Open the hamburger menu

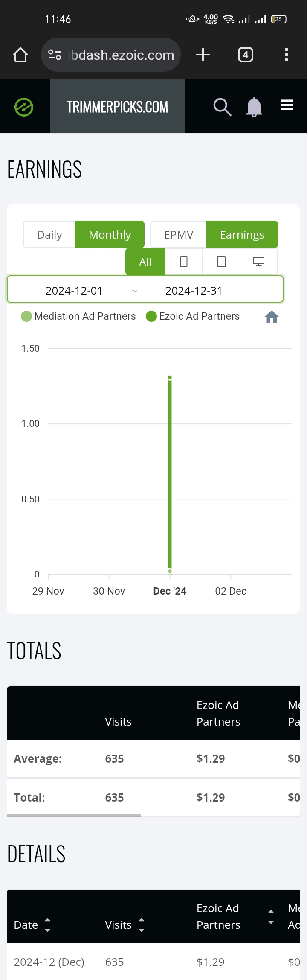point(287,105)
